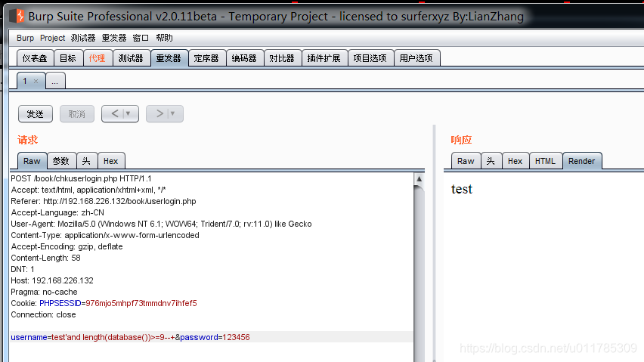Switch to the 定序器 tab
644x362 pixels.
pos(206,58)
